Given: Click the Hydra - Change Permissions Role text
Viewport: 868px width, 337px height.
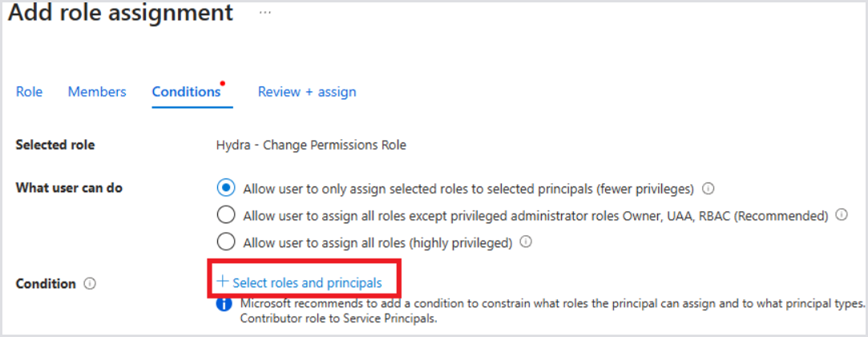Looking at the screenshot, I should point(311,145).
